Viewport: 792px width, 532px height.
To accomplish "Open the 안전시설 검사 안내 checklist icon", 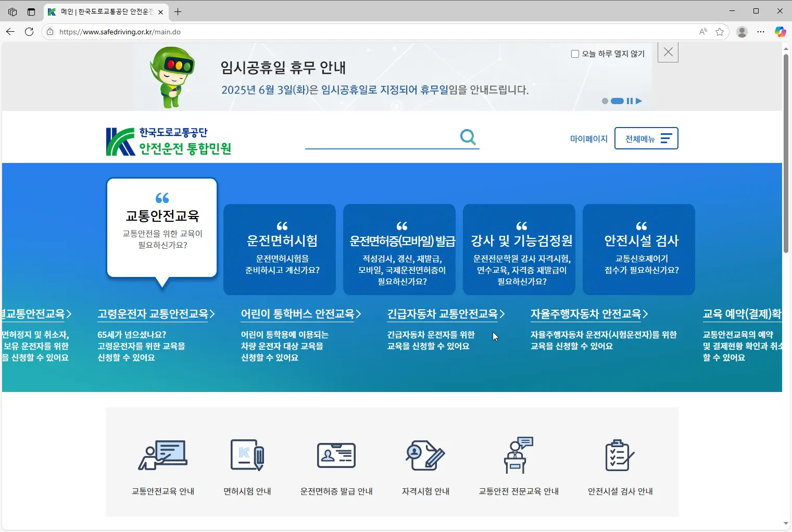I will click(619, 455).
